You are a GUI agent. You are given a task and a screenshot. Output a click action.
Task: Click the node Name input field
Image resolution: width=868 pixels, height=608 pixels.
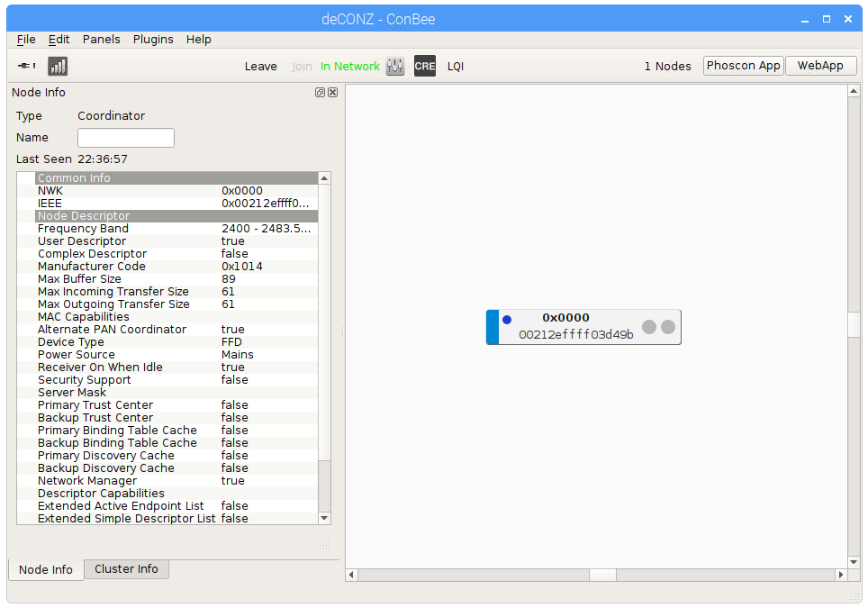[126, 138]
